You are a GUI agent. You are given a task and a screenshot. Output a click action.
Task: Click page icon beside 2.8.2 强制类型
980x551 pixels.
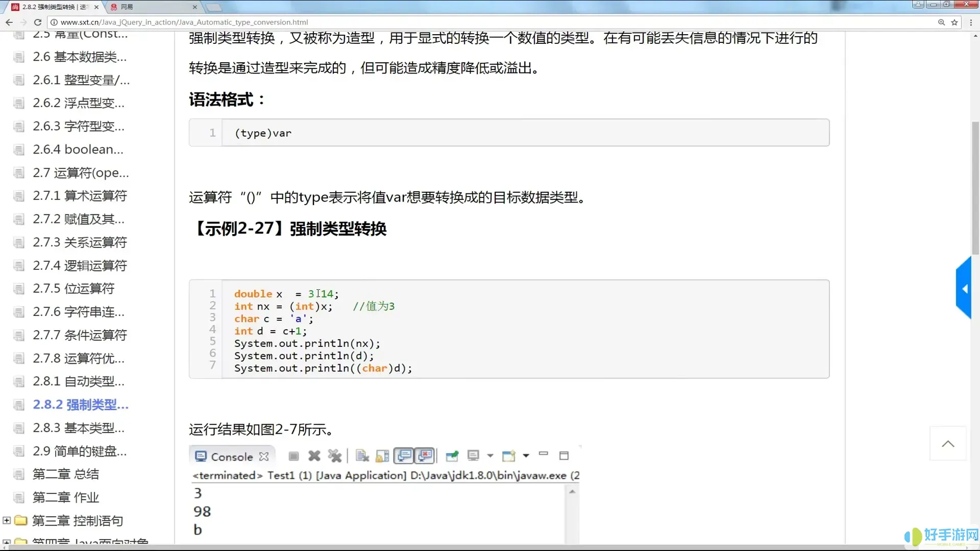[19, 405]
